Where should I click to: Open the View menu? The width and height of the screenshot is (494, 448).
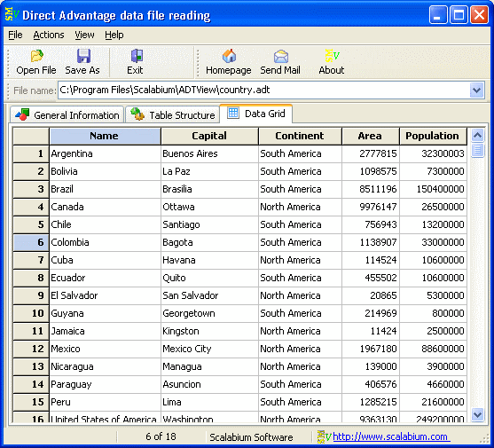click(x=84, y=35)
